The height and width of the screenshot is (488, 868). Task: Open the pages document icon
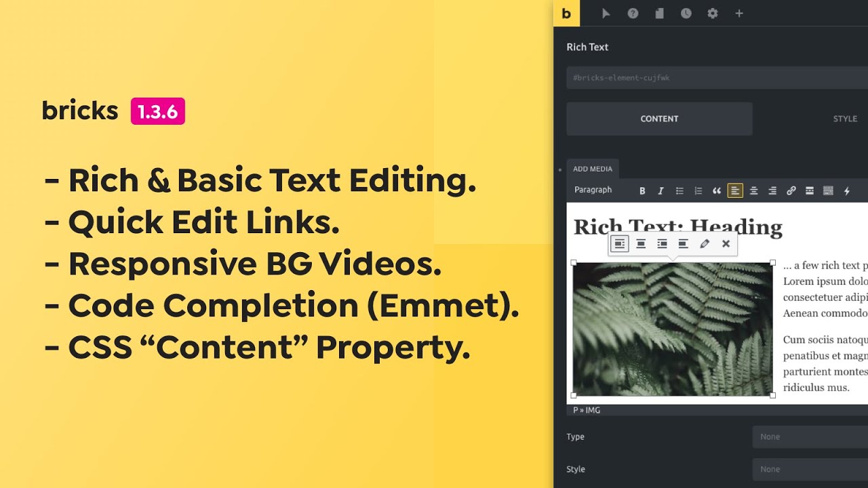659,14
